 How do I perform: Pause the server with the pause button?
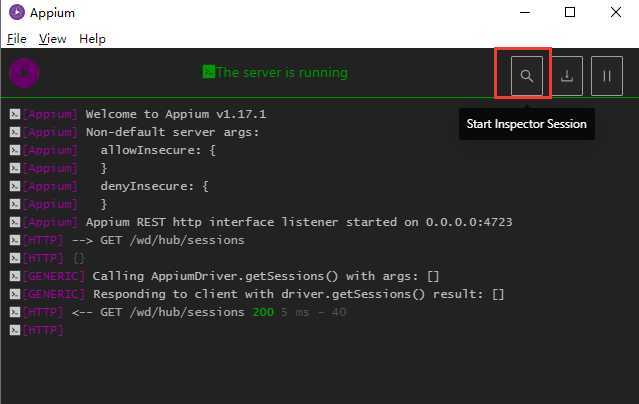click(x=606, y=75)
